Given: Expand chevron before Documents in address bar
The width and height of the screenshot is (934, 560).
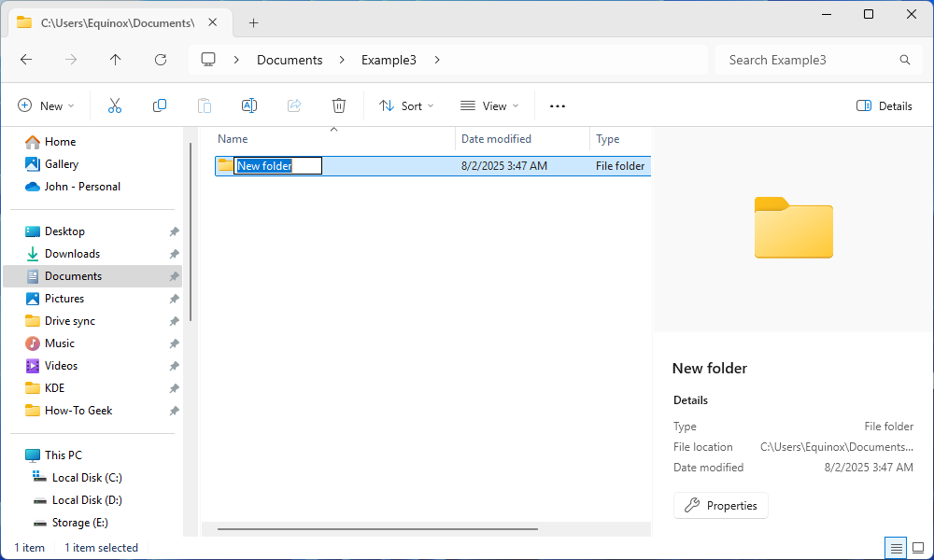Looking at the screenshot, I should pos(236,60).
